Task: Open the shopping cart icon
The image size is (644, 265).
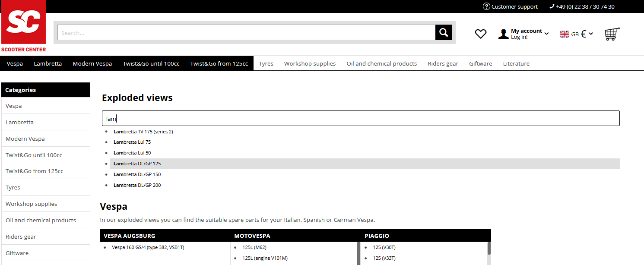Action: [x=612, y=34]
